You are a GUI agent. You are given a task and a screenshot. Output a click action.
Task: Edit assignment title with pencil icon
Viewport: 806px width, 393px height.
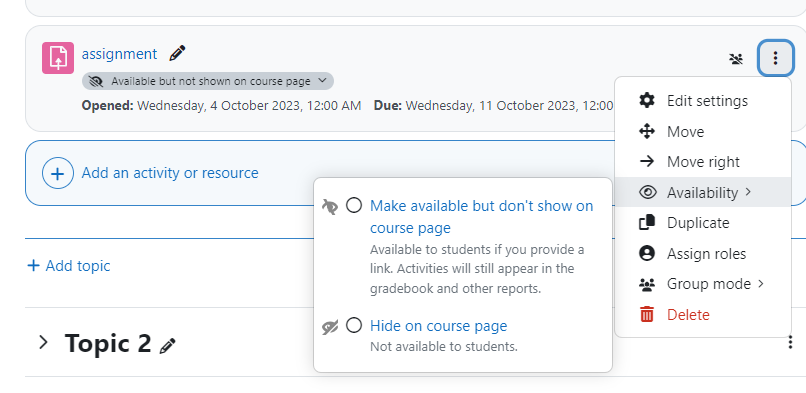(177, 53)
